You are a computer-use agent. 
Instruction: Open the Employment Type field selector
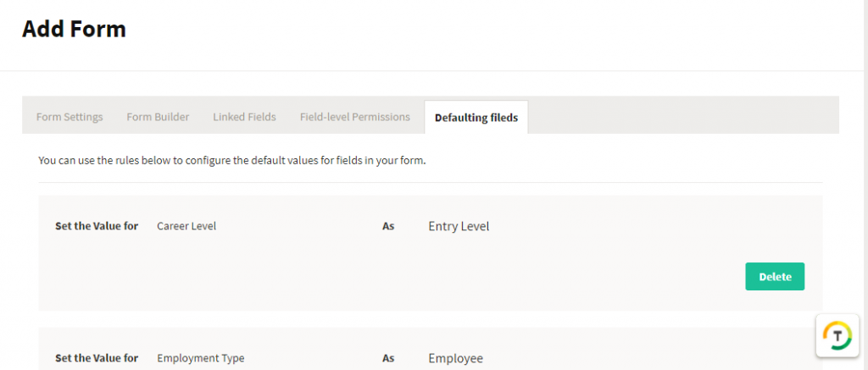pyautogui.click(x=201, y=358)
